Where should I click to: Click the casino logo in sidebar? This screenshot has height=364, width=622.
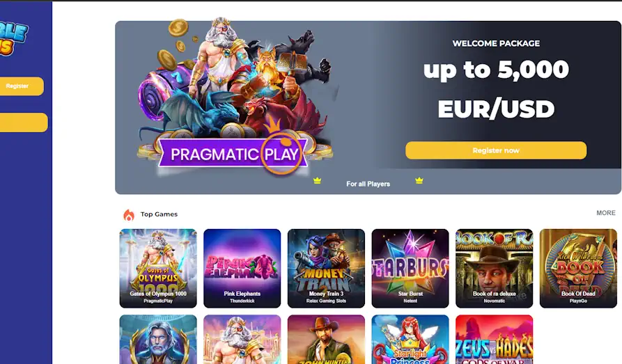point(14,38)
